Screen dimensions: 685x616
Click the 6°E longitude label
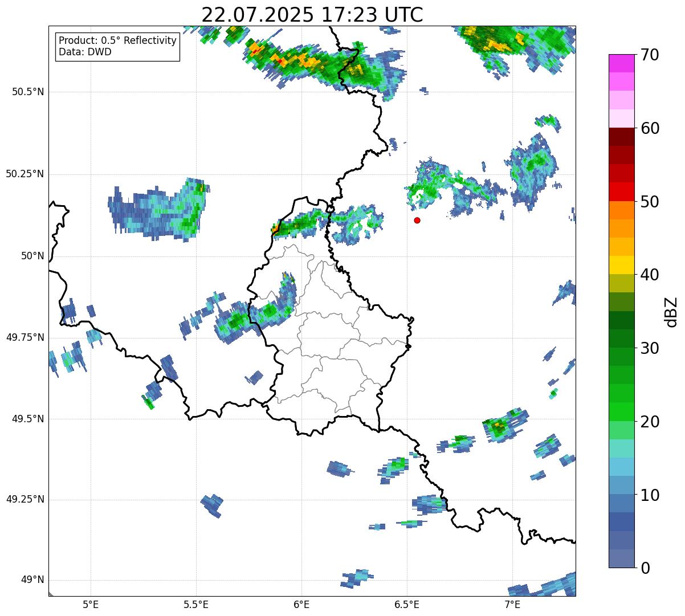pos(301,604)
